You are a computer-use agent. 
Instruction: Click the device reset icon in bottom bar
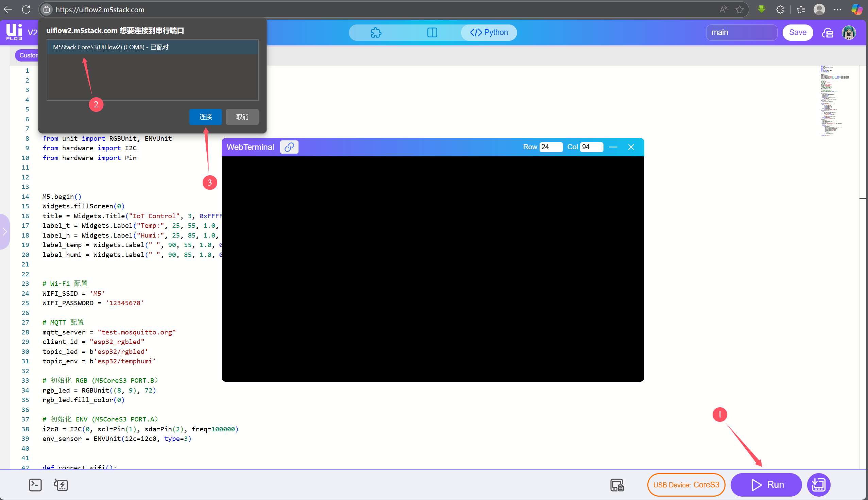(61, 485)
